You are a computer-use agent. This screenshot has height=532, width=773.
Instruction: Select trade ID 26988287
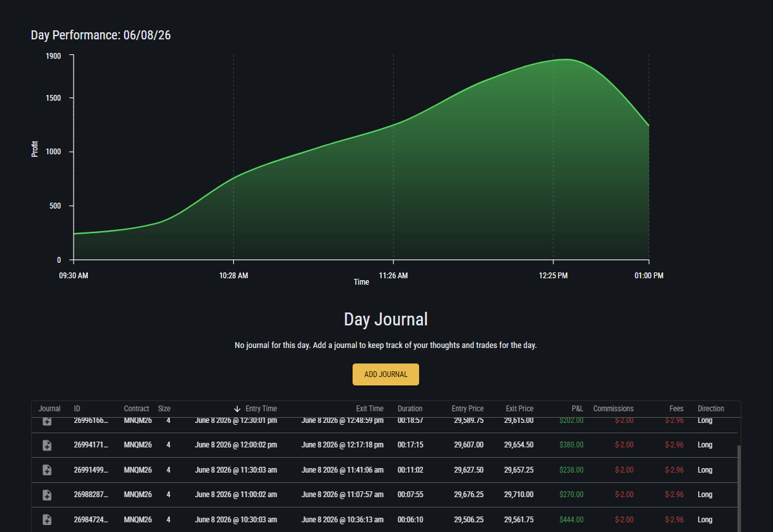tap(90, 495)
